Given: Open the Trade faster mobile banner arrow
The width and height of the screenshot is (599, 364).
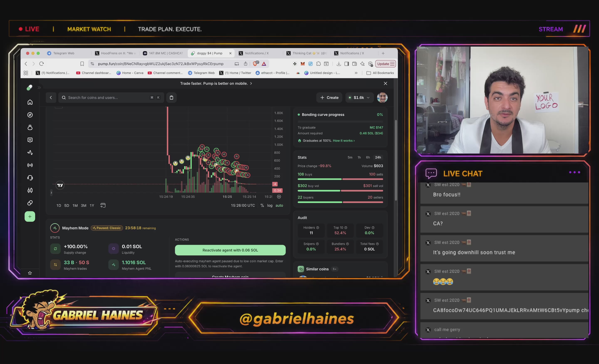Looking at the screenshot, I should tap(251, 83).
